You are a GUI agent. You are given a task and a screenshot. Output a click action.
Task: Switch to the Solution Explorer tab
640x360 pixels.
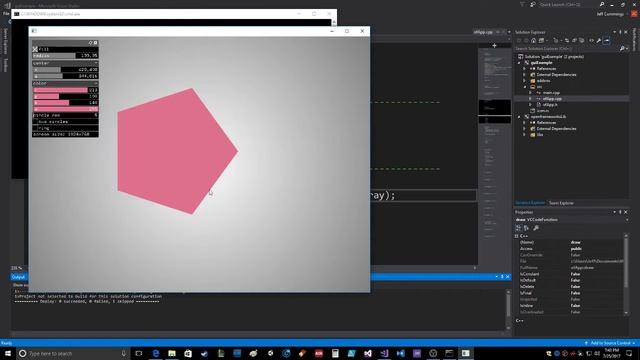530,203
